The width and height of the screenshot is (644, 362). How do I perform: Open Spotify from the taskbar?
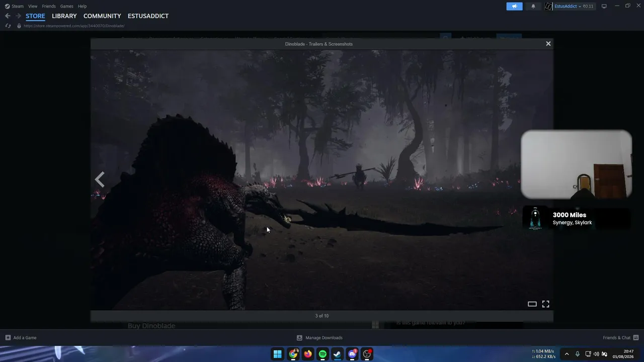(x=323, y=354)
